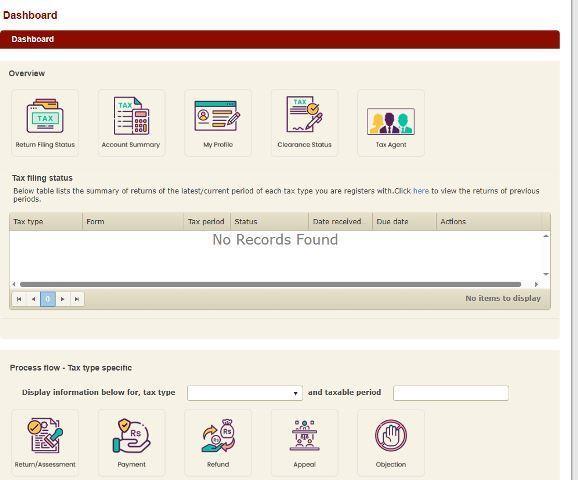Click the Actions column header

point(489,222)
